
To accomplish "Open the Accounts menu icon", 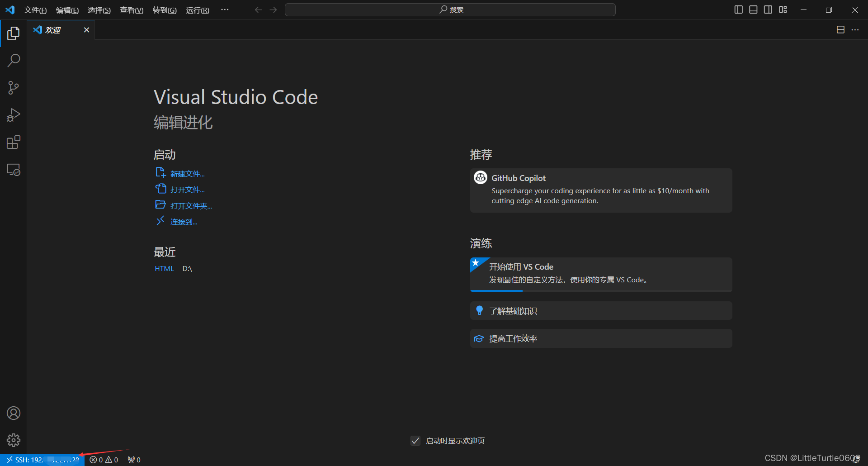I will 14,413.
